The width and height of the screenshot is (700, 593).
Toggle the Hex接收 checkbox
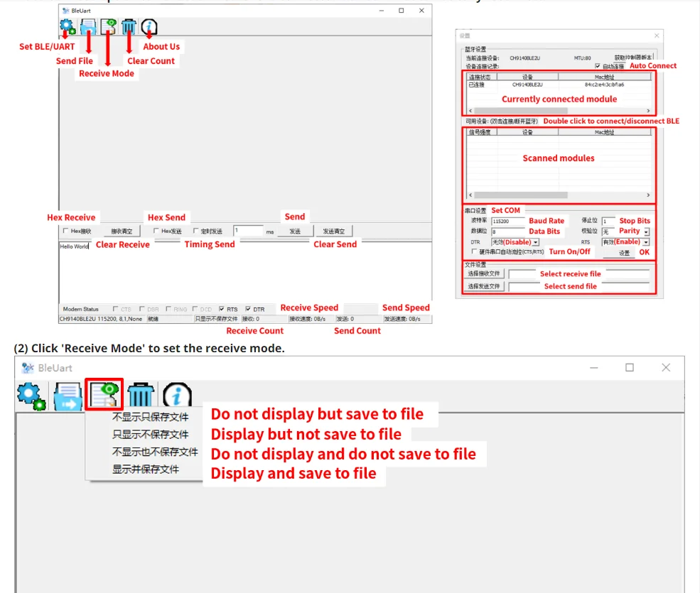coord(65,231)
